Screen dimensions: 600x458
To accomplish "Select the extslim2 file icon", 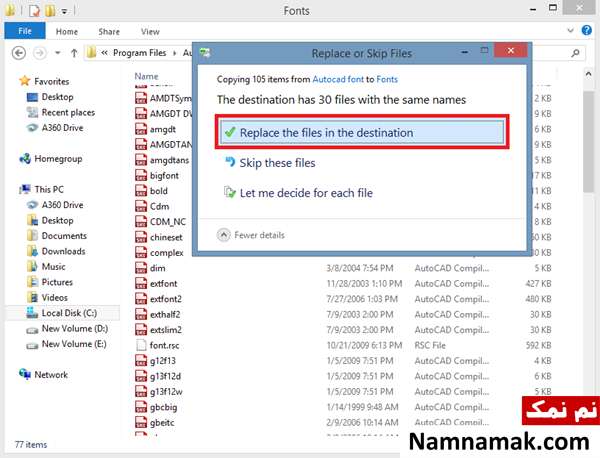I will tap(141, 329).
